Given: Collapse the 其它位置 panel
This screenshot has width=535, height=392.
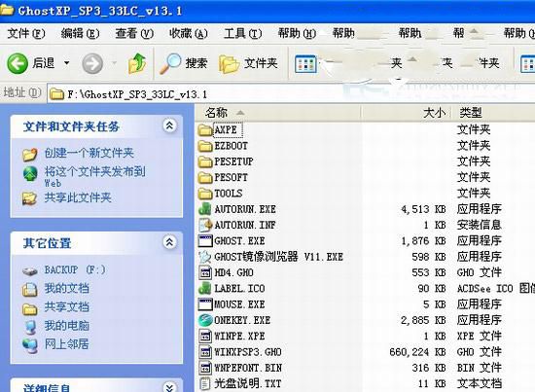Looking at the screenshot, I should tap(169, 242).
